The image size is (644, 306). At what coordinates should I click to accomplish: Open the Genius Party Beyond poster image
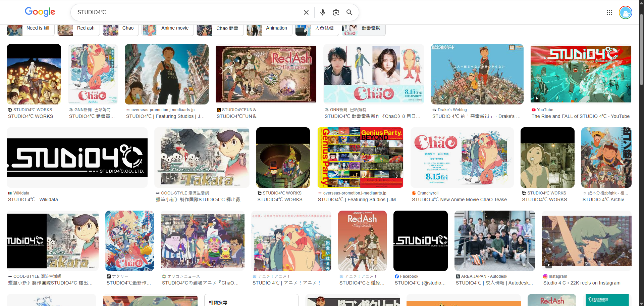tap(360, 158)
